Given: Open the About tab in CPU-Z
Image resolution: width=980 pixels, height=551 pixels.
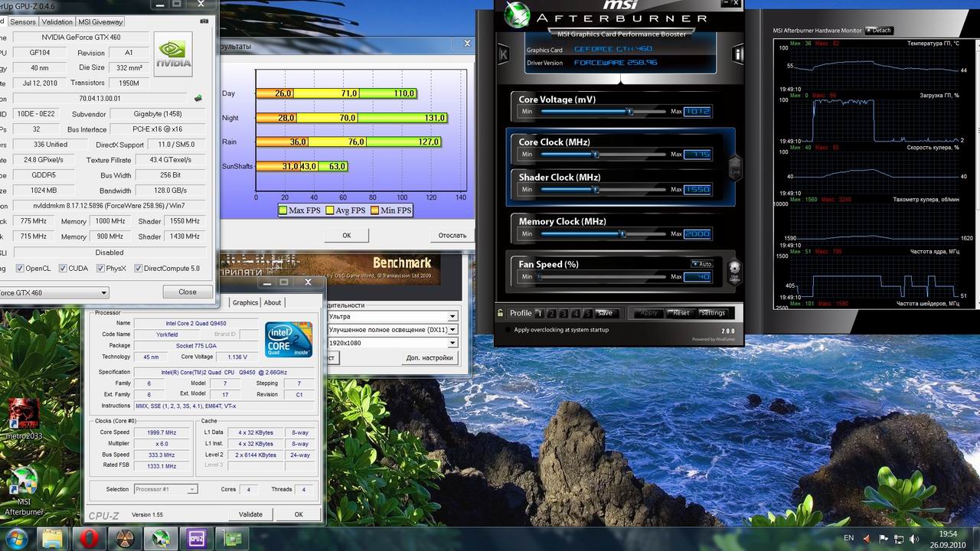Looking at the screenshot, I should pos(273,302).
